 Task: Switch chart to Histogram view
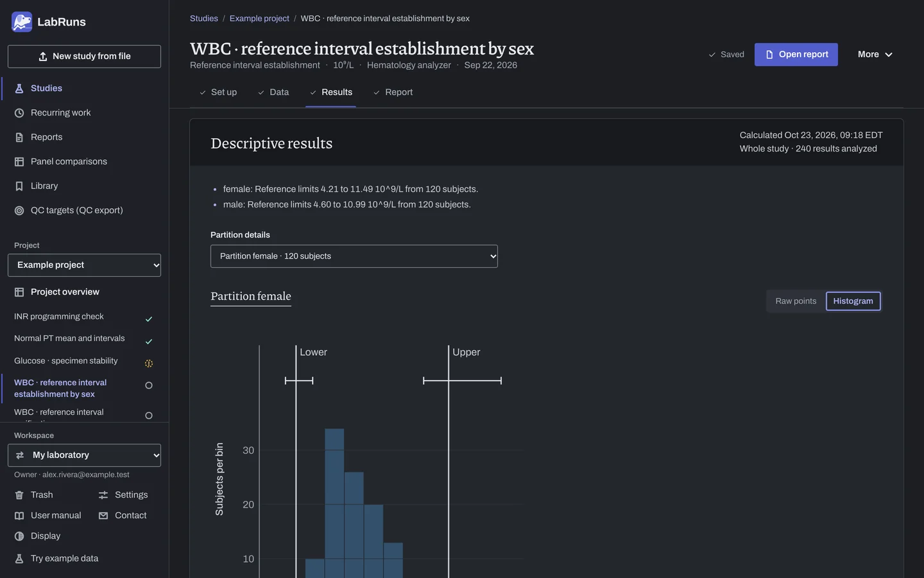click(853, 301)
